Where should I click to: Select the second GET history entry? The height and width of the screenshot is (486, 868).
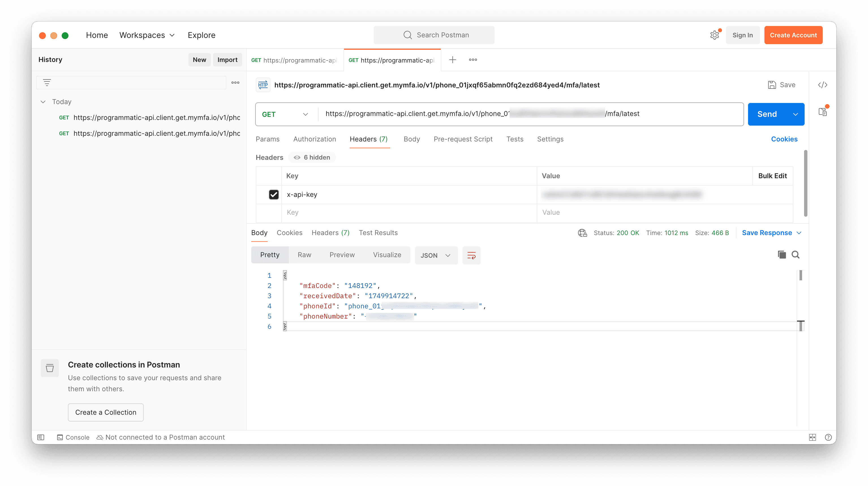pos(150,134)
